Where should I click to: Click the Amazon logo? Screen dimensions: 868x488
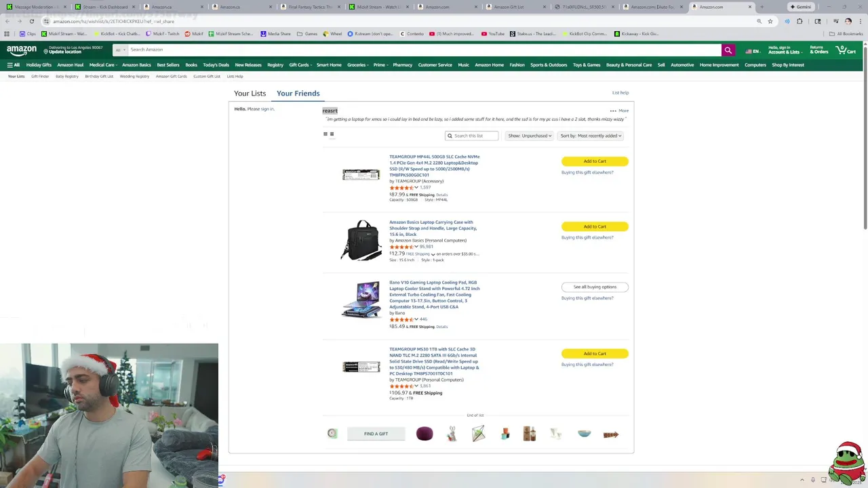click(22, 49)
